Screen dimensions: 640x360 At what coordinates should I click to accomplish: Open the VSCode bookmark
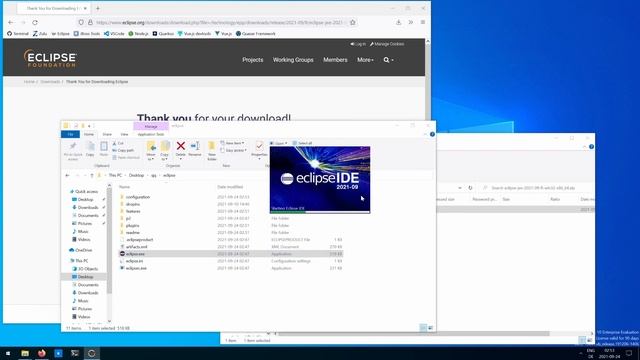pyautogui.click(x=114, y=34)
